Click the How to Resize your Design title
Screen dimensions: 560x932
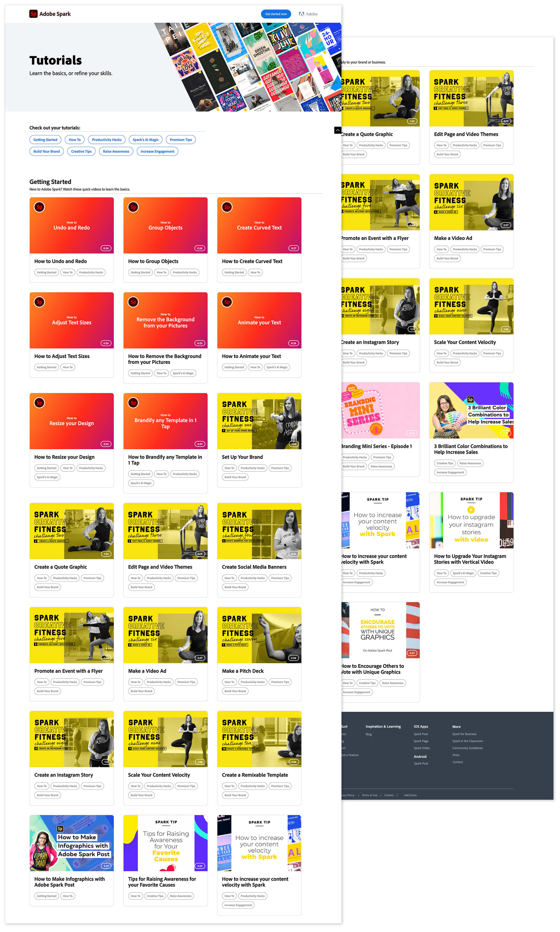coord(65,457)
